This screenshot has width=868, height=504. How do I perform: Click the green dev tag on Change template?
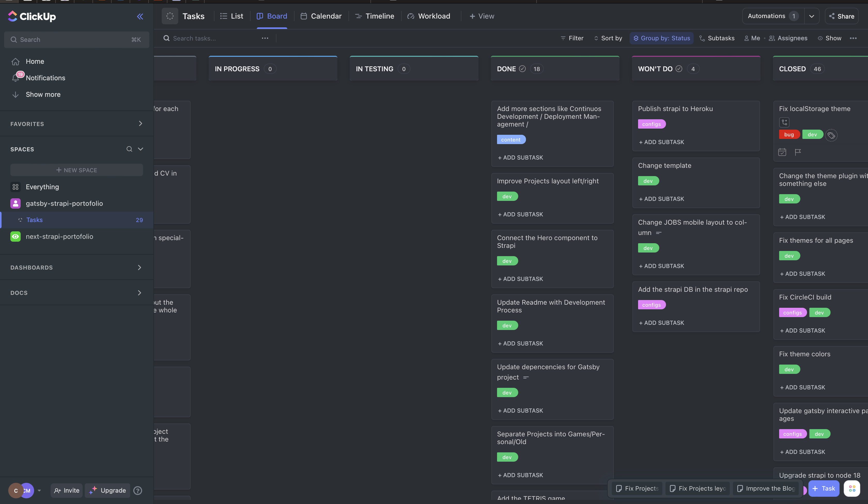[x=648, y=181]
